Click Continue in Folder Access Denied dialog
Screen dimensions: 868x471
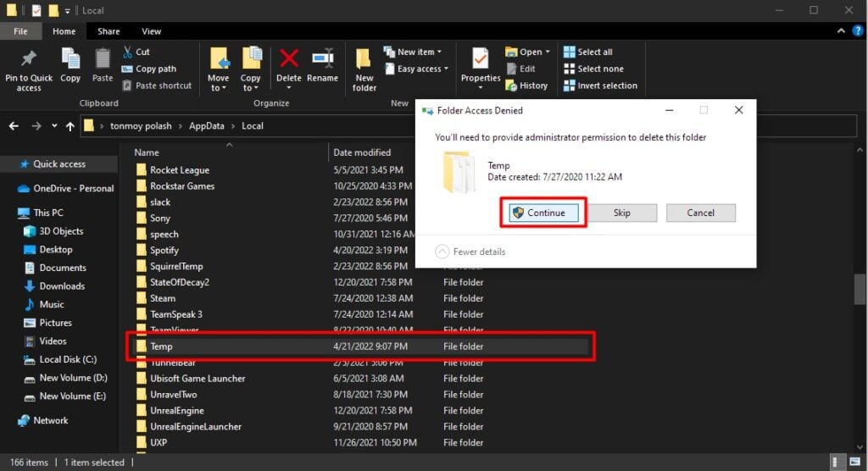[x=543, y=213]
